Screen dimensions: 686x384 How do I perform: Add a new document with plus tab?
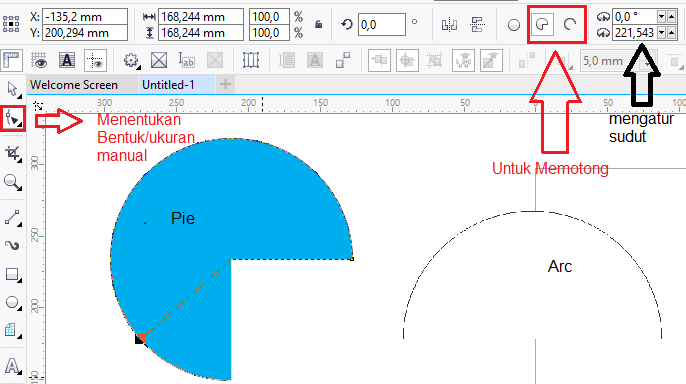(225, 84)
